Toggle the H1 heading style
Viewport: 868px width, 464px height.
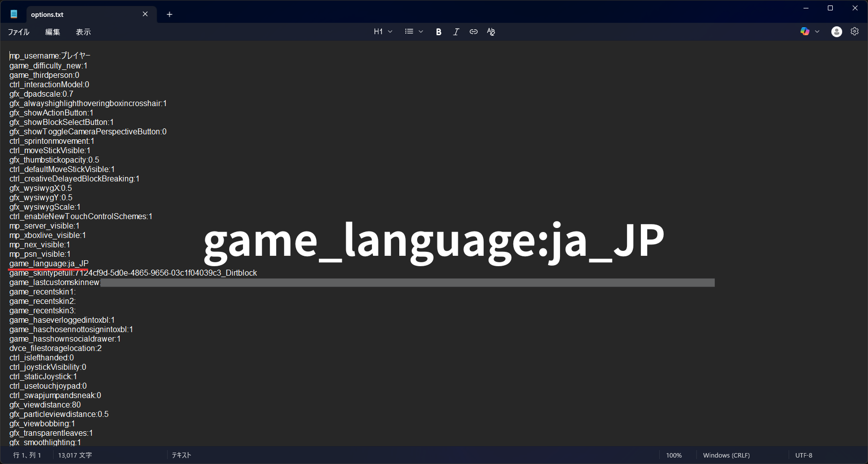pyautogui.click(x=378, y=31)
